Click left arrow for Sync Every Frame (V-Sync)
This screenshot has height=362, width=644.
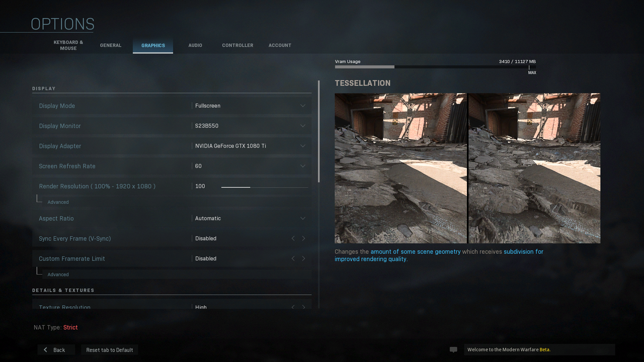point(293,238)
